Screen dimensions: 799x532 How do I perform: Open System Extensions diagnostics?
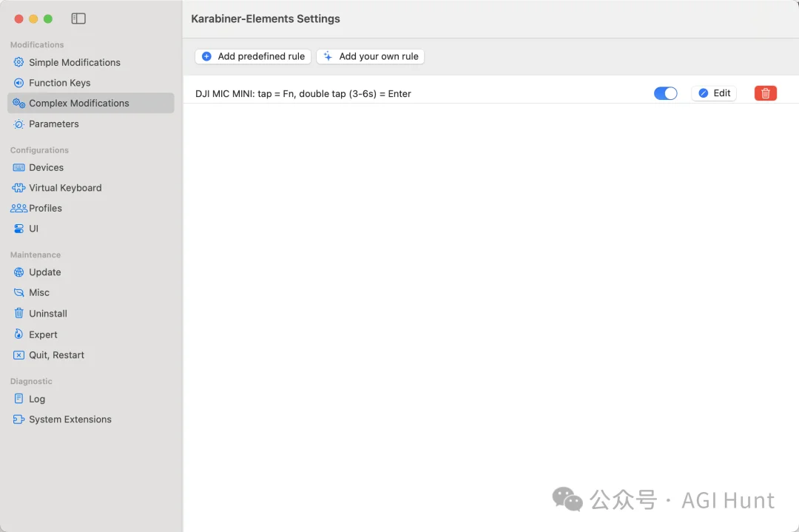(70, 420)
